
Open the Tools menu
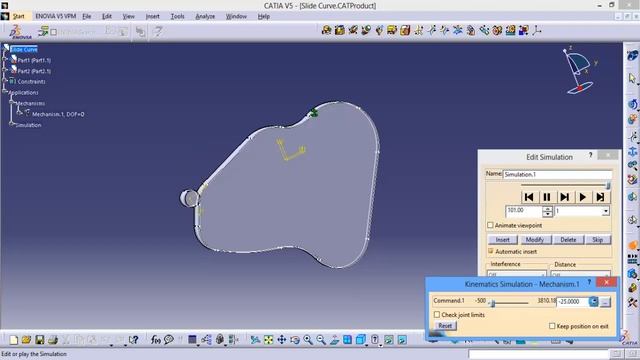[x=177, y=16]
